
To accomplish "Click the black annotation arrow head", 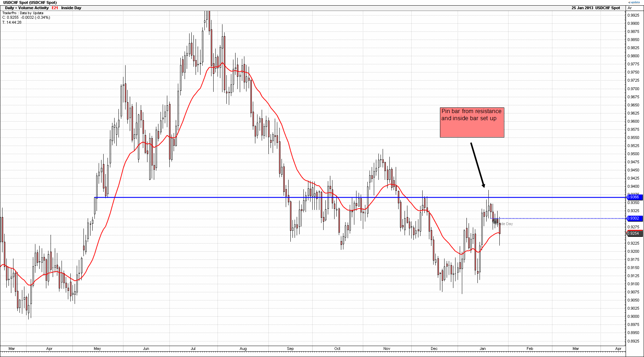I will tap(483, 185).
